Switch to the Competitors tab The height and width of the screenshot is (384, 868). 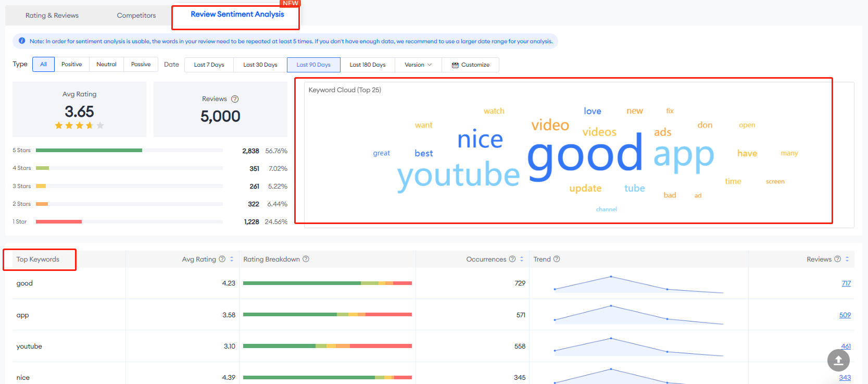click(x=136, y=16)
